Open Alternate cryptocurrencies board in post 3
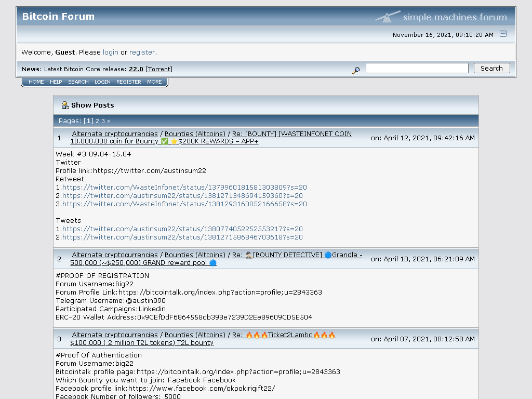 pos(115,335)
